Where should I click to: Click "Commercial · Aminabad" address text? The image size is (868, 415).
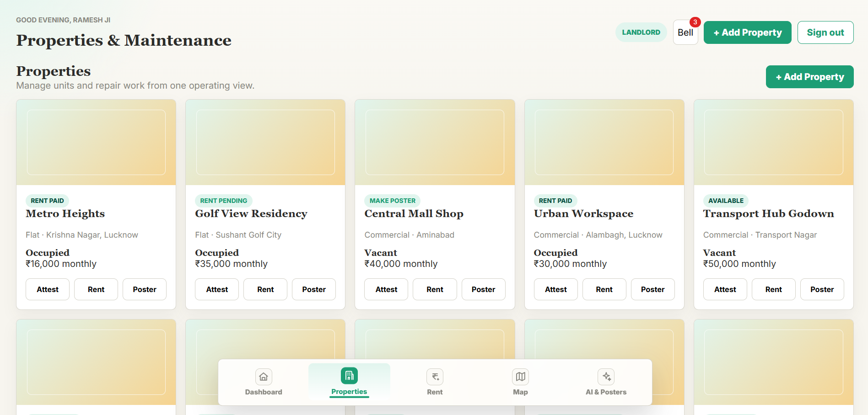[x=410, y=235]
